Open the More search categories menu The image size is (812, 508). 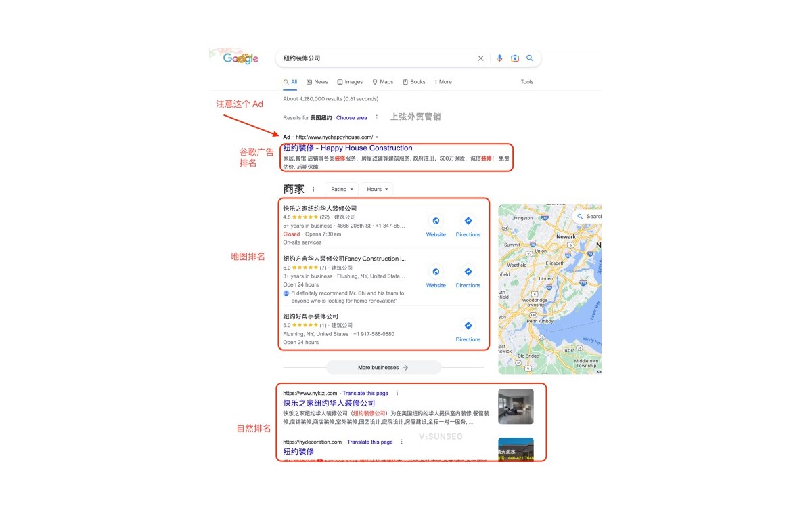click(443, 82)
